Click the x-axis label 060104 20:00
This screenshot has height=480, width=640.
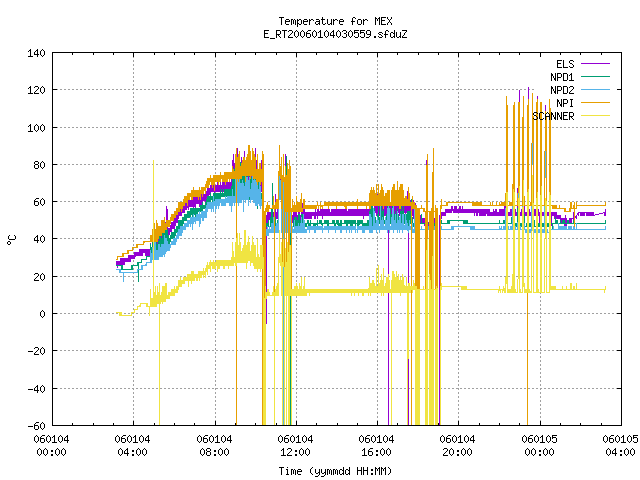tap(458, 446)
